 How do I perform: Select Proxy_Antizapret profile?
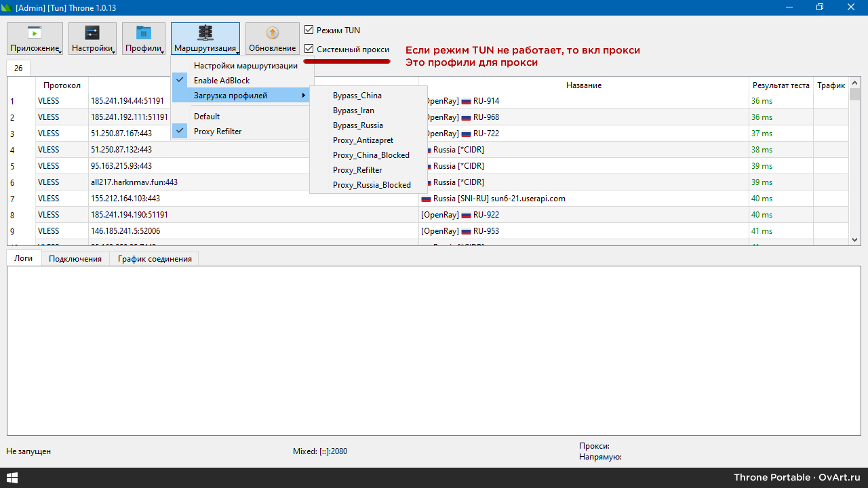click(x=363, y=140)
